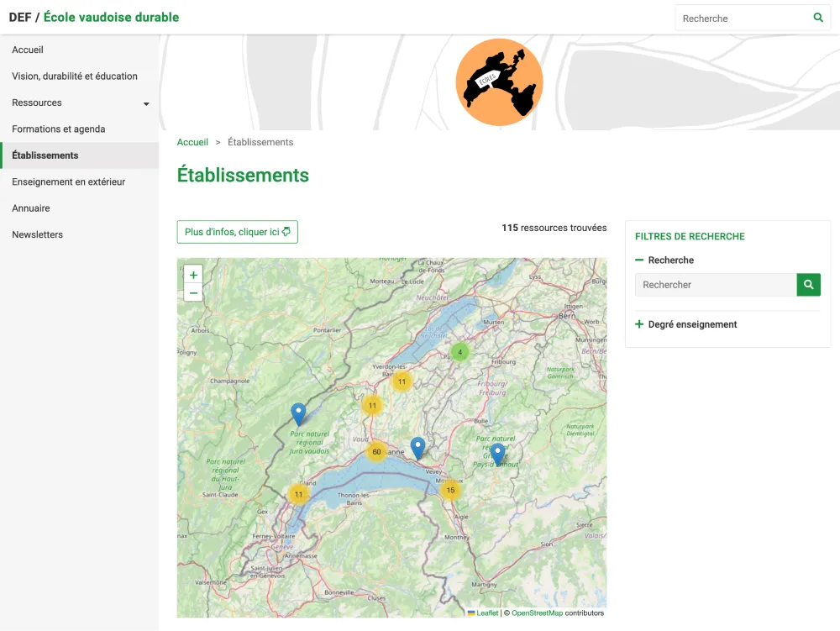Open Enseignement en extérieur in sidebar

pyautogui.click(x=69, y=181)
